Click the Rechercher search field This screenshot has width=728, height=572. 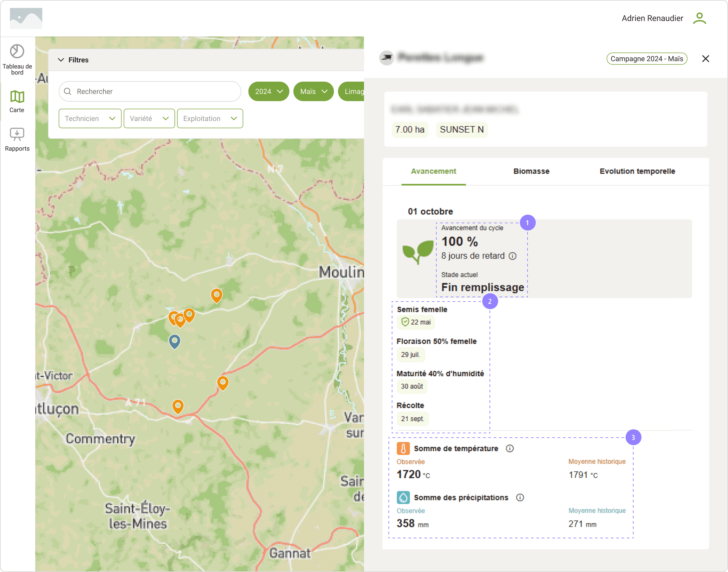150,91
